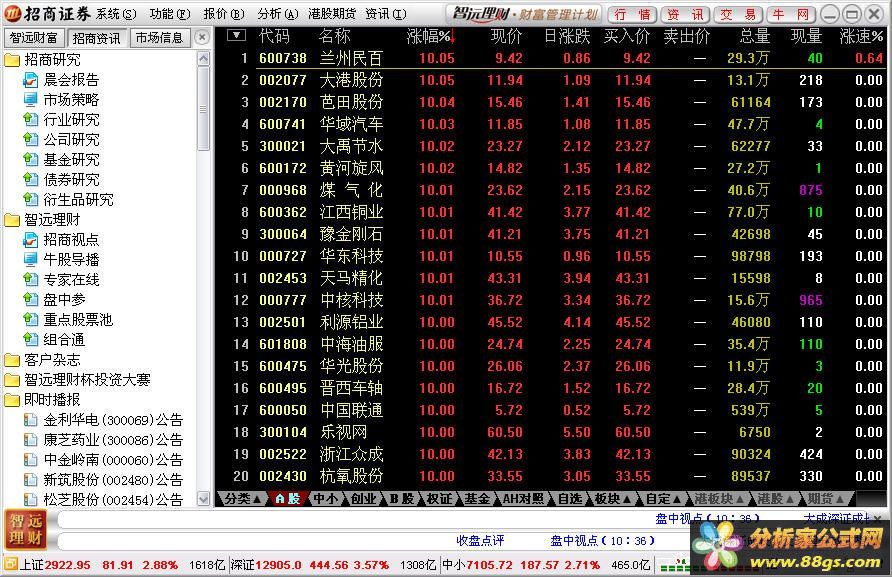Click the left panel scrollbar thumb

click(203, 108)
